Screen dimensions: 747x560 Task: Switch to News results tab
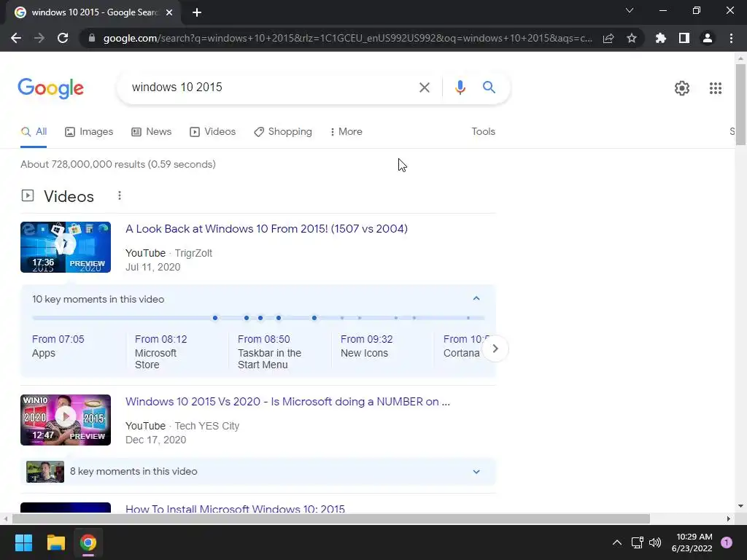[x=151, y=132]
